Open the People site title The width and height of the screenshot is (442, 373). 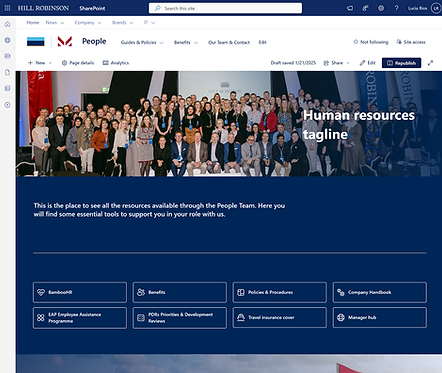click(x=94, y=41)
